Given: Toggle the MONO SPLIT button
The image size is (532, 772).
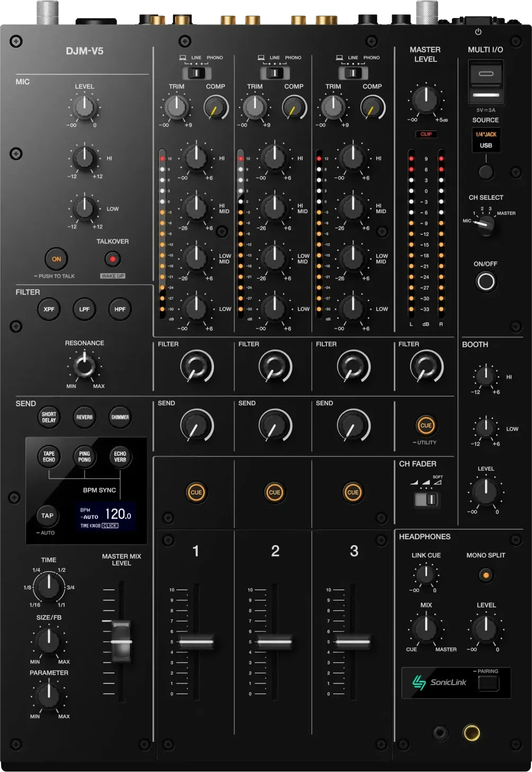Looking at the screenshot, I should coord(486,575).
